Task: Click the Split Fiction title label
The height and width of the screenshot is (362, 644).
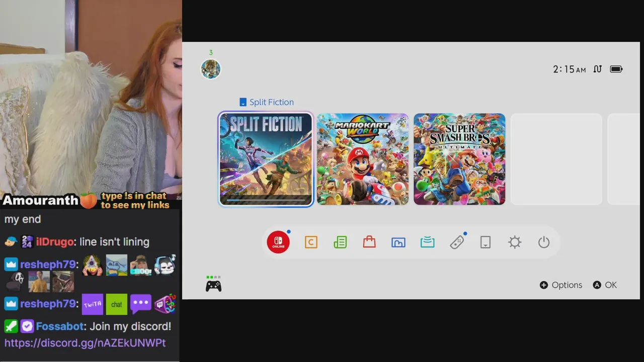Action: [x=272, y=102]
